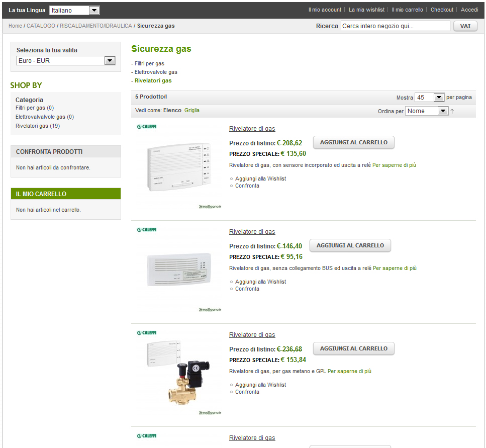Screen dimensions: 486x448
Task: Add first product to the Wishlist
Action: coord(260,178)
